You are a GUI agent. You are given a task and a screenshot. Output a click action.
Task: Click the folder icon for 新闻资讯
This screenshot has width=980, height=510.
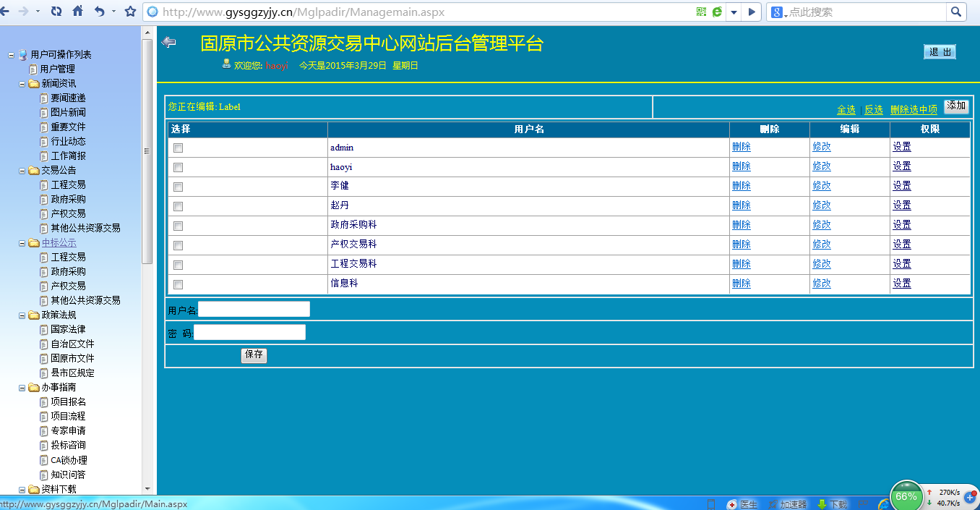33,83
